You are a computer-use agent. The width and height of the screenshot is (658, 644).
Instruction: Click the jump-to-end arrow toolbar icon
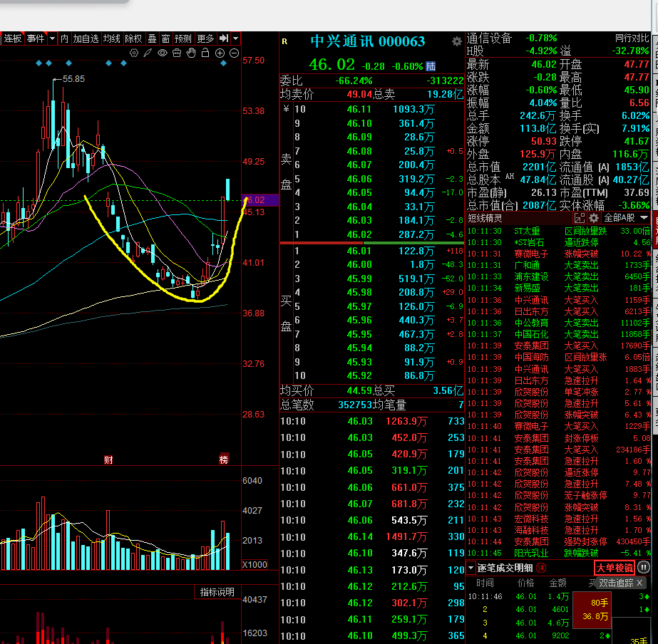pos(224,38)
